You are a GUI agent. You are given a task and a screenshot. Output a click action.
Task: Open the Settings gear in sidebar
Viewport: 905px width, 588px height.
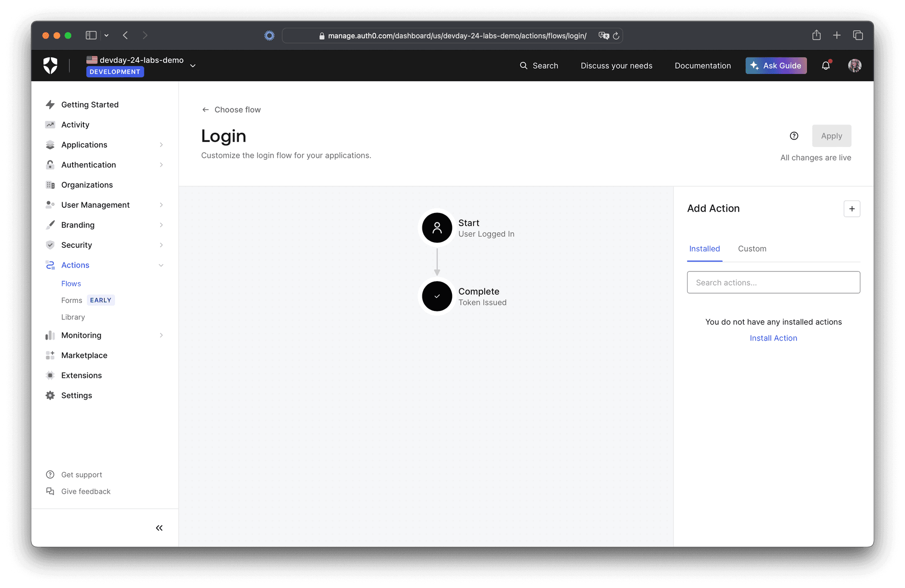50,395
